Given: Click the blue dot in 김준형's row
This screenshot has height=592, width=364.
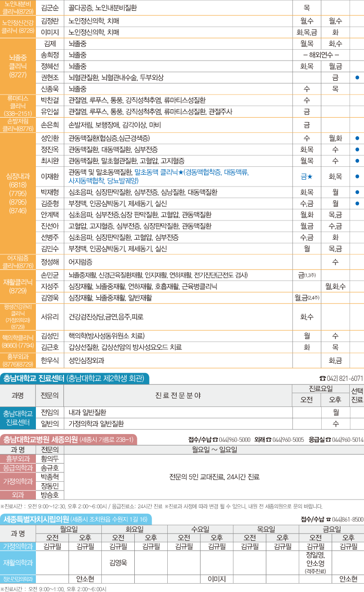Looking at the screenshot, I should pyautogui.click(x=357, y=203).
